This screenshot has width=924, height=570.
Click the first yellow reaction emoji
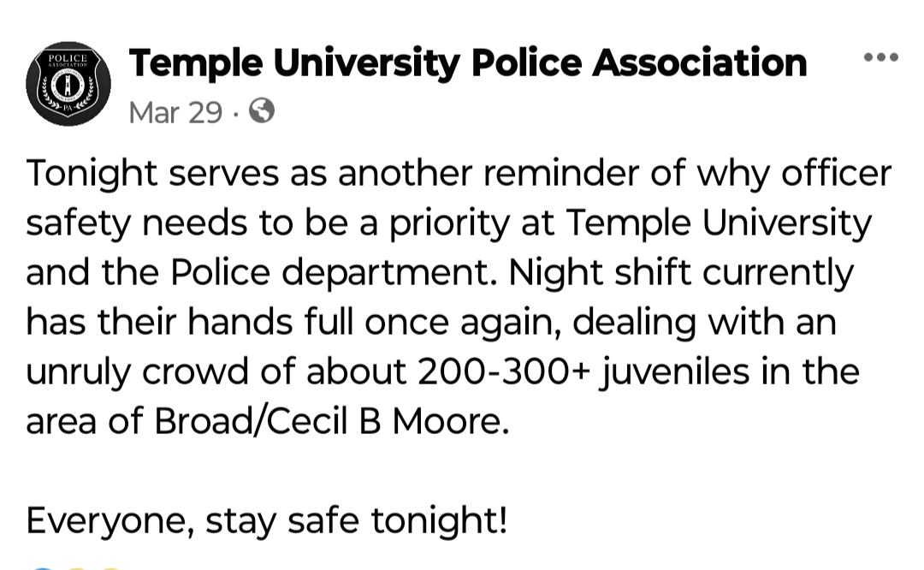tap(77, 568)
